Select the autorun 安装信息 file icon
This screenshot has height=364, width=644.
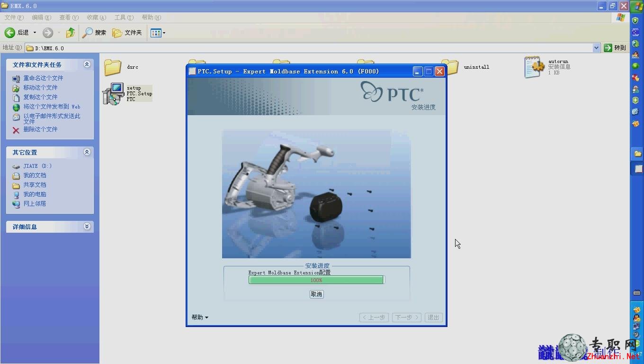click(x=535, y=67)
